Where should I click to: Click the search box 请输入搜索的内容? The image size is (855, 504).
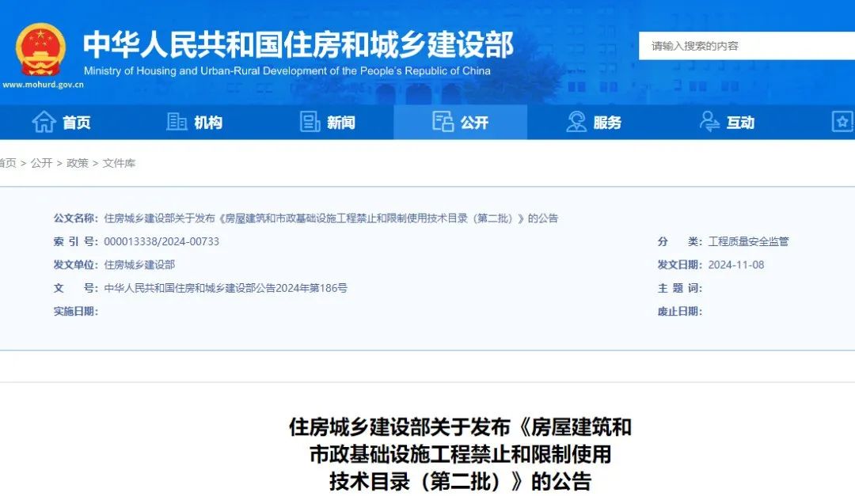pyautogui.click(x=747, y=46)
